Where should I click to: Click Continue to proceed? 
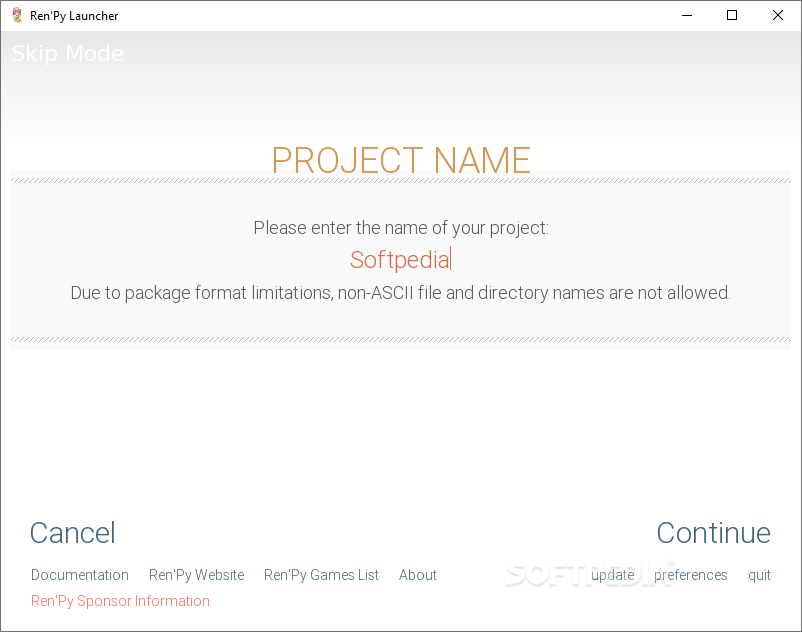(x=714, y=533)
